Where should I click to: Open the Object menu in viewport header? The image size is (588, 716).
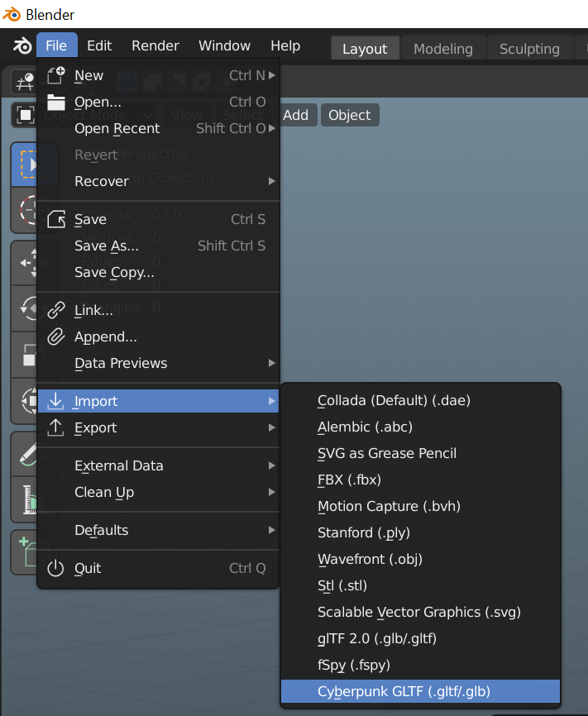[350, 115]
